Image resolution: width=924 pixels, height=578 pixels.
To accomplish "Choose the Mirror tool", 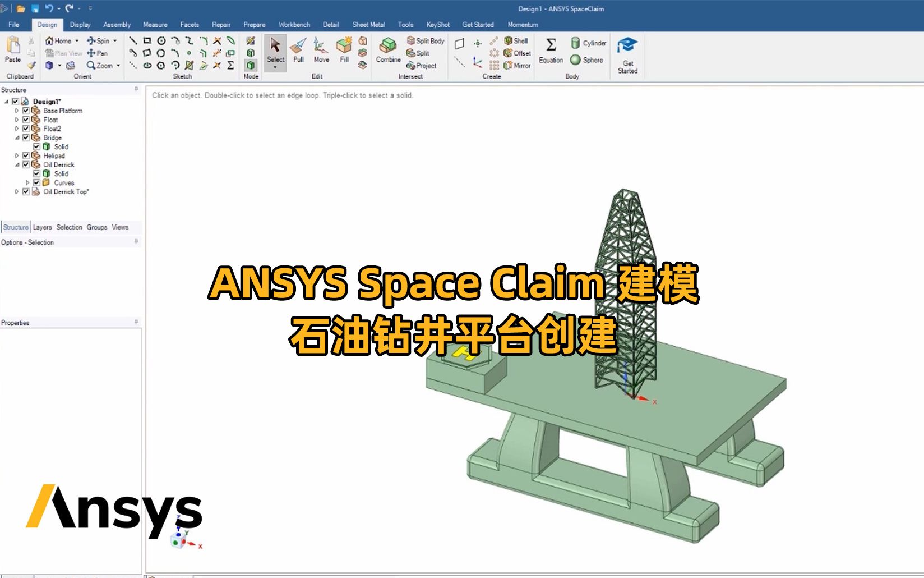I will pyautogui.click(x=517, y=66).
